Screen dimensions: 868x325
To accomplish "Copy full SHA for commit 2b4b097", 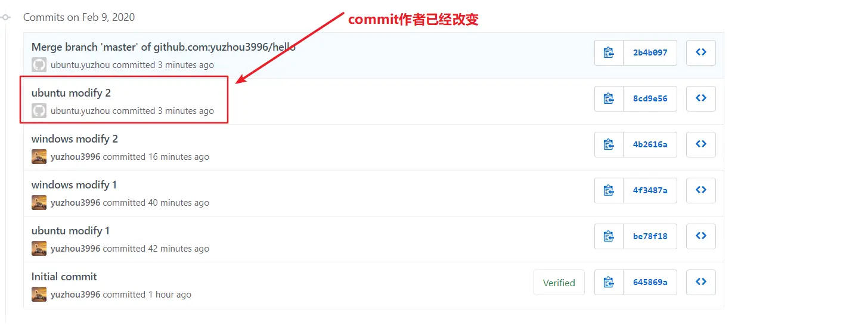I will [609, 52].
